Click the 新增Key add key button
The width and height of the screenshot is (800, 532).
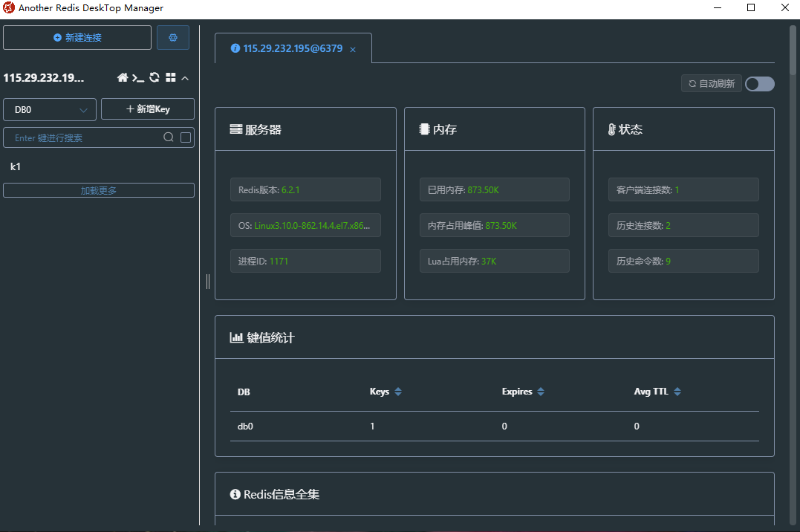click(148, 109)
